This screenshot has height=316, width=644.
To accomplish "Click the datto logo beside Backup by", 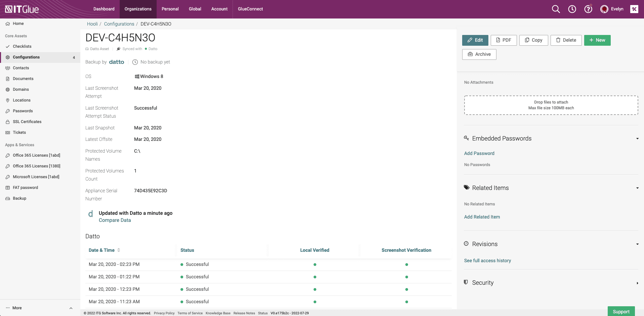I will [x=116, y=62].
